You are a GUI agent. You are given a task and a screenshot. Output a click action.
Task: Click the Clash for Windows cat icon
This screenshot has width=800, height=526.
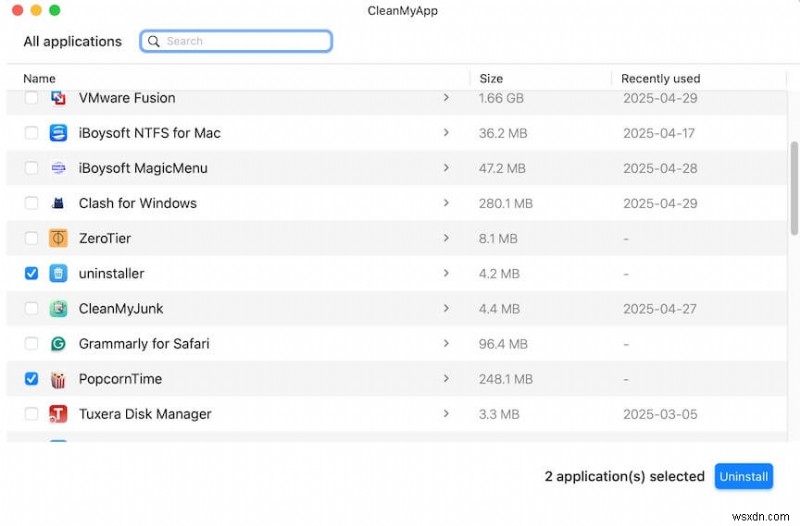tap(58, 203)
